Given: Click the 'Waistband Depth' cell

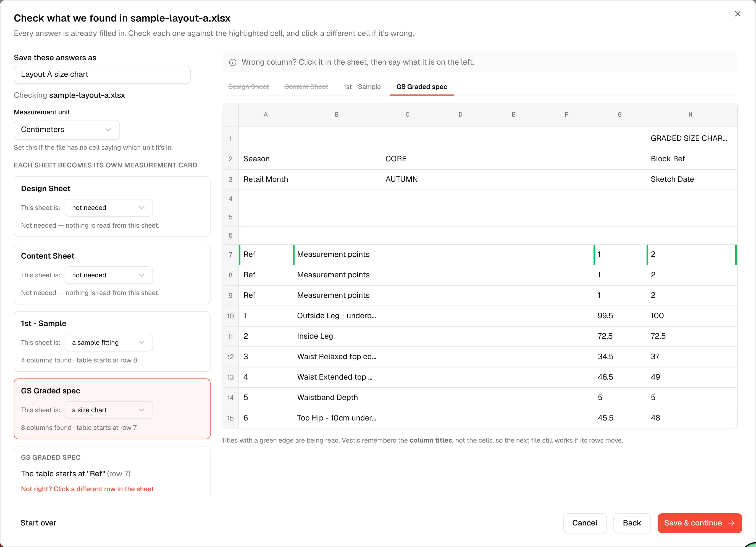Looking at the screenshot, I should coord(337,397).
